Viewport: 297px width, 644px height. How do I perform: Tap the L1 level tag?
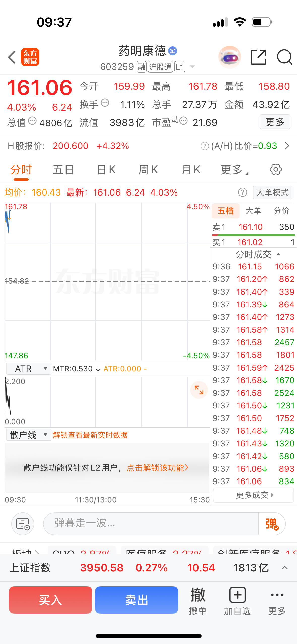[x=180, y=67]
